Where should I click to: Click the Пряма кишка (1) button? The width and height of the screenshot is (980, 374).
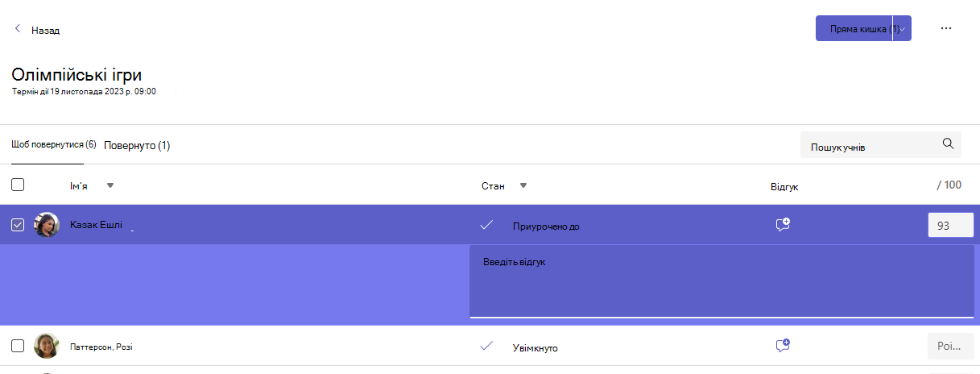pos(854,28)
